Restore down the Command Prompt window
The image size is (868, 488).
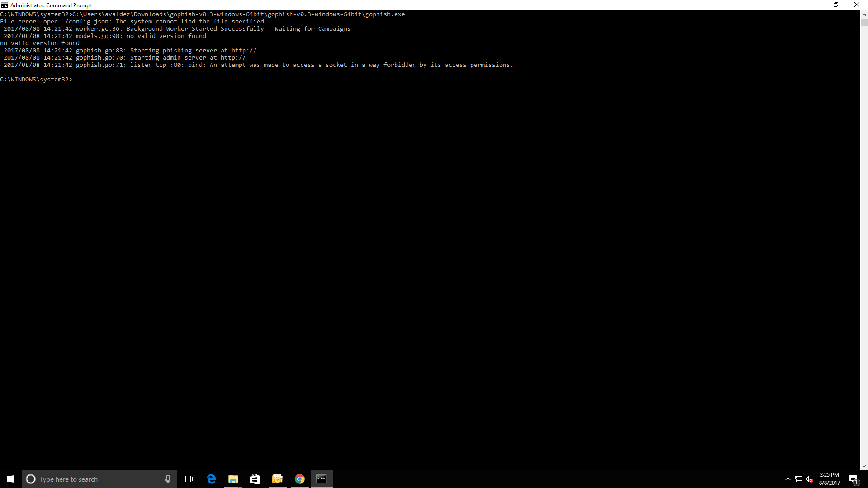(x=836, y=5)
